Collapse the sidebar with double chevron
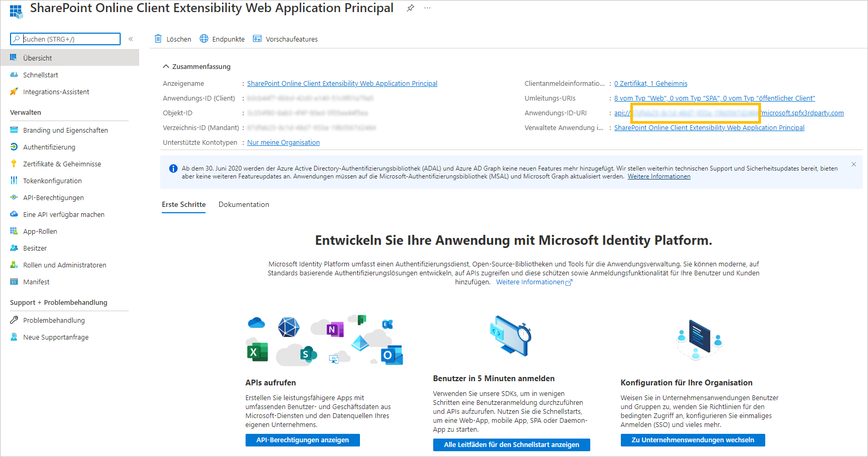The height and width of the screenshot is (457, 868). pos(131,39)
